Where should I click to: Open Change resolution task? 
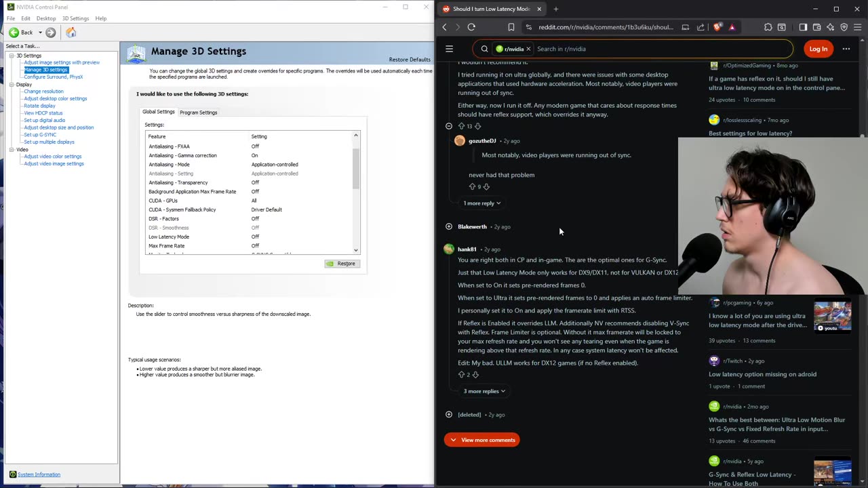click(43, 91)
